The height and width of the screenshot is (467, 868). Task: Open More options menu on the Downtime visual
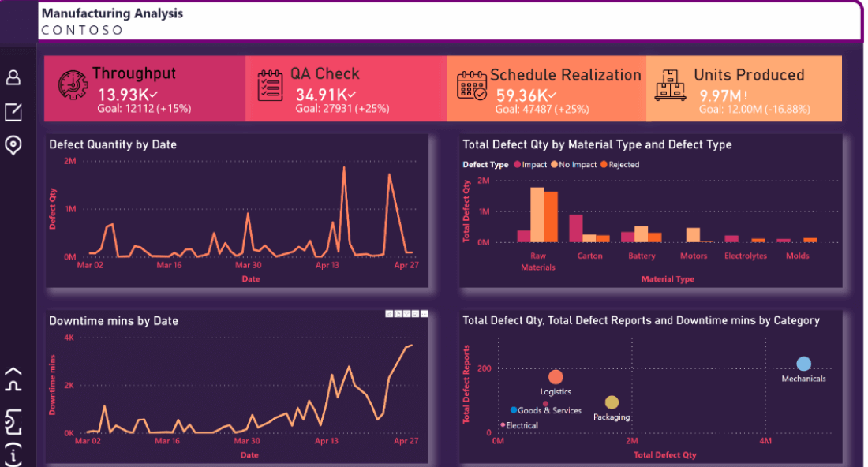click(x=423, y=313)
